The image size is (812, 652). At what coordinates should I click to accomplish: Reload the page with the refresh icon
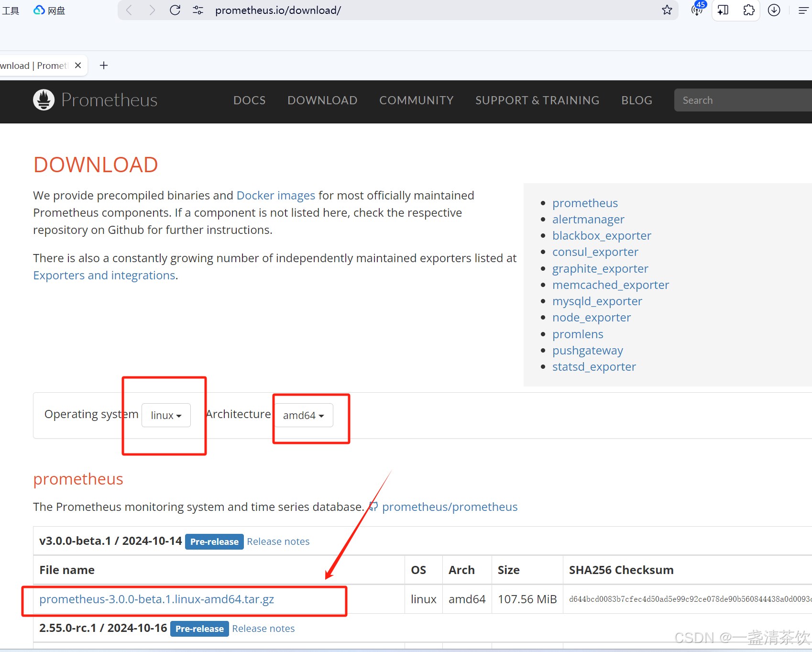click(x=175, y=10)
